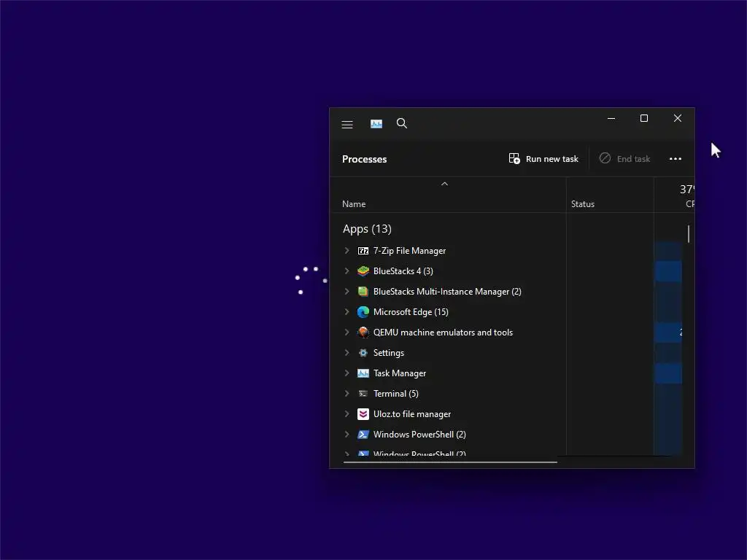747x560 pixels.
Task: Sort by the Status column header
Action: point(583,204)
